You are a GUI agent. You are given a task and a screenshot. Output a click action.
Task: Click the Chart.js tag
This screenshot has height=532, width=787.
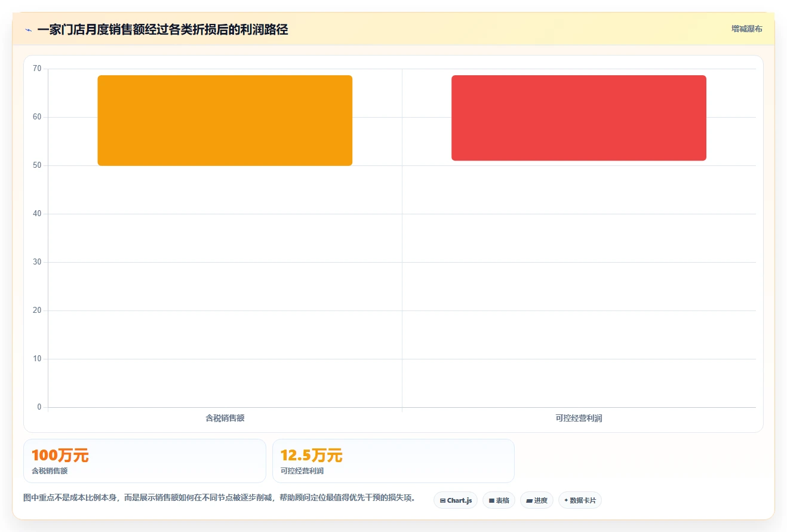pos(456,500)
